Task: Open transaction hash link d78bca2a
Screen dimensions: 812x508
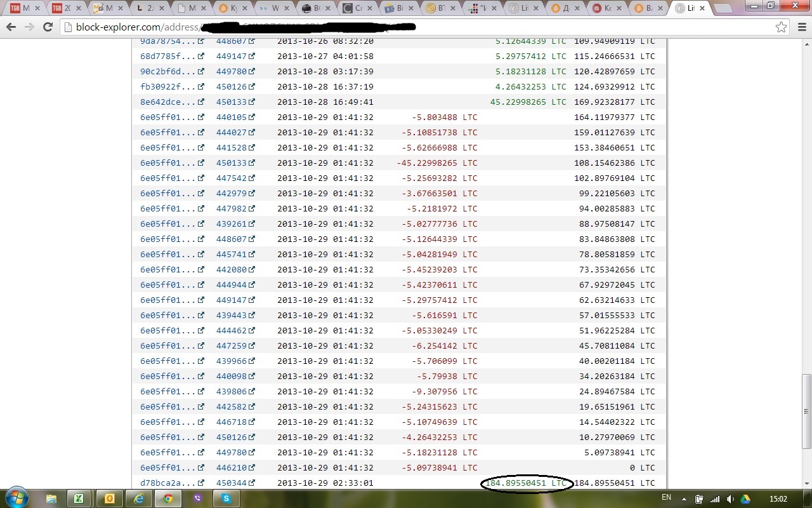Action: (168, 483)
